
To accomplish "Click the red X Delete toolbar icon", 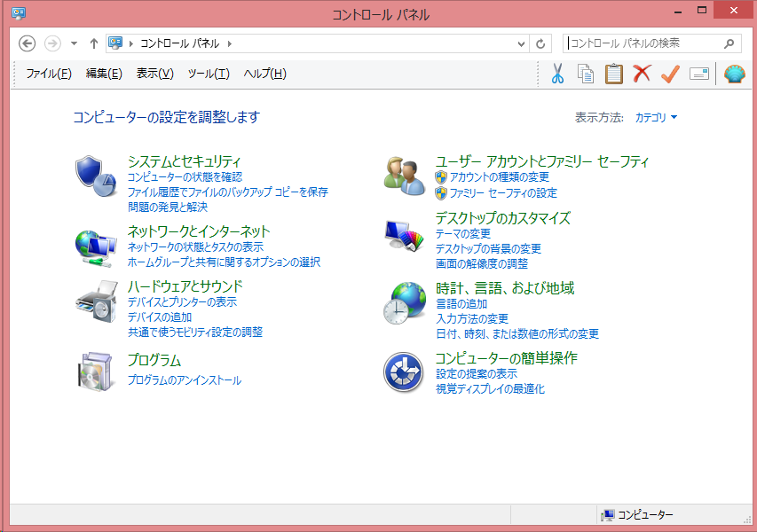I will coord(642,74).
